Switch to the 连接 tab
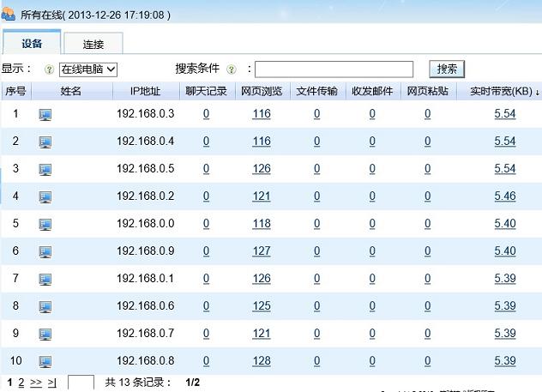This screenshot has height=392, width=542. coord(93,44)
